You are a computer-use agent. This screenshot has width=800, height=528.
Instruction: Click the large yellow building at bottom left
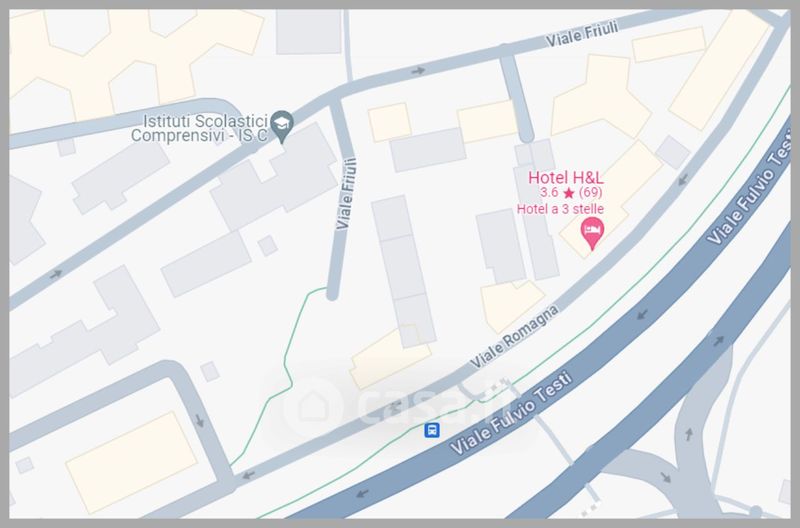131,462
